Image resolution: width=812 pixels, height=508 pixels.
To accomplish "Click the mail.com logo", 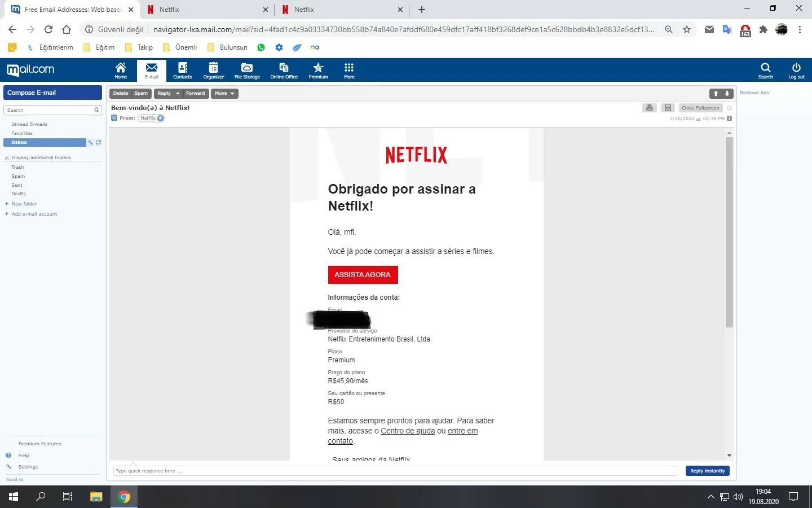I will 30,69.
